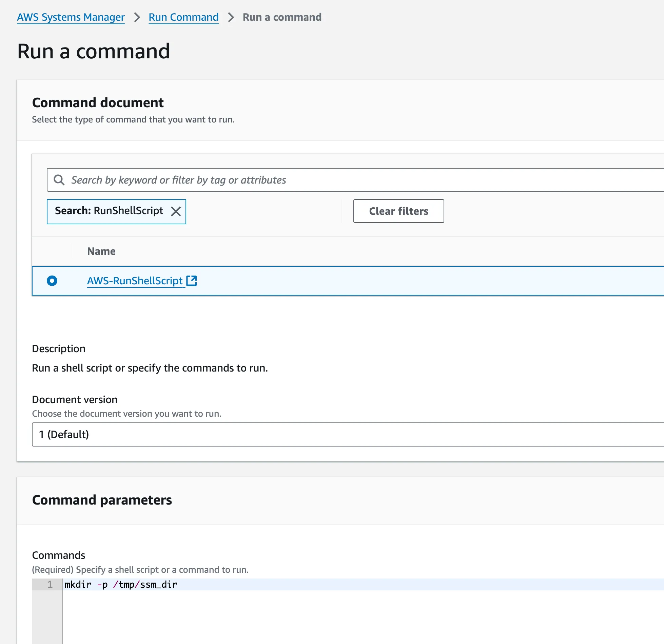This screenshot has height=644, width=664.
Task: Click the mkdir command line in editor
Action: pyautogui.click(x=121, y=584)
